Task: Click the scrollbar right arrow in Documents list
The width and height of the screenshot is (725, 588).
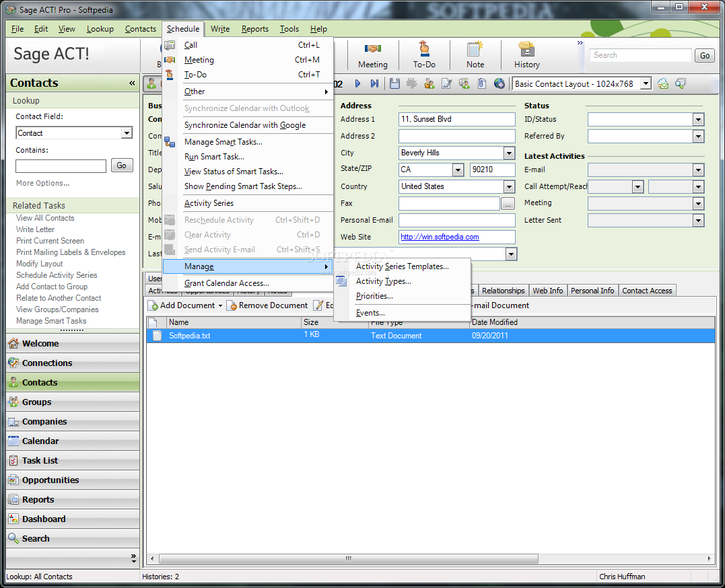Action: click(x=710, y=558)
